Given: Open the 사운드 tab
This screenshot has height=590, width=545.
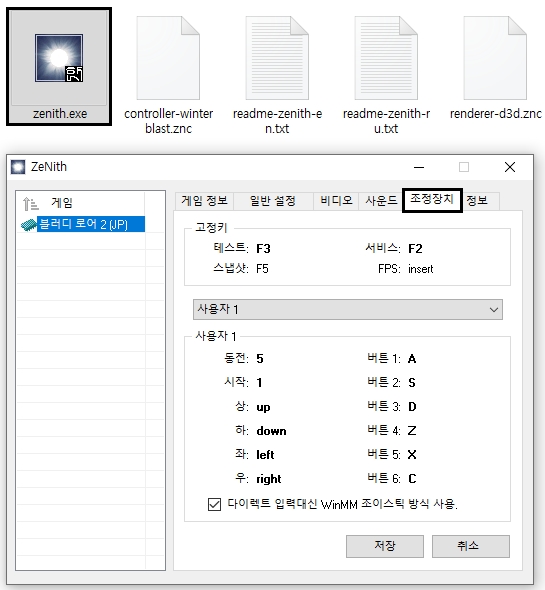Looking at the screenshot, I should (x=381, y=201).
